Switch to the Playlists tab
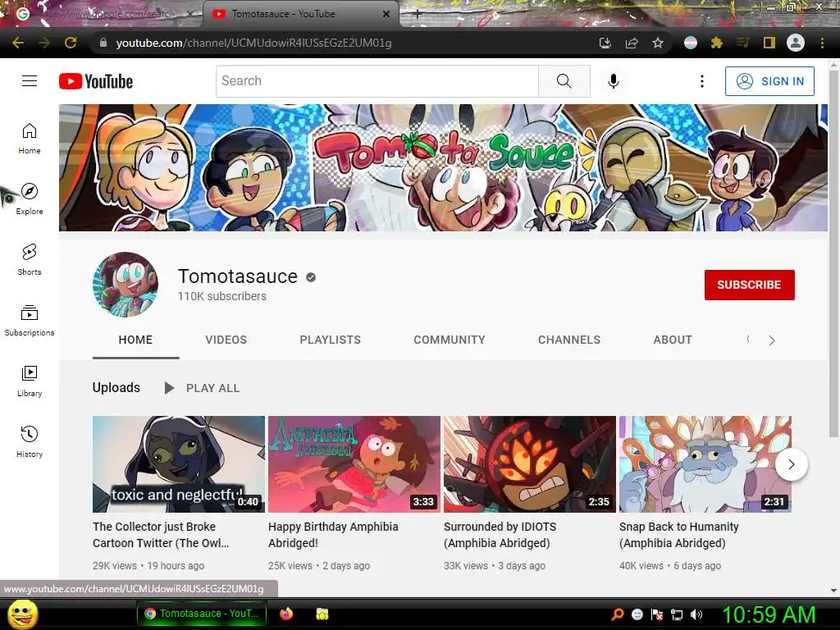Screen dimensions: 840x630 pos(330,340)
